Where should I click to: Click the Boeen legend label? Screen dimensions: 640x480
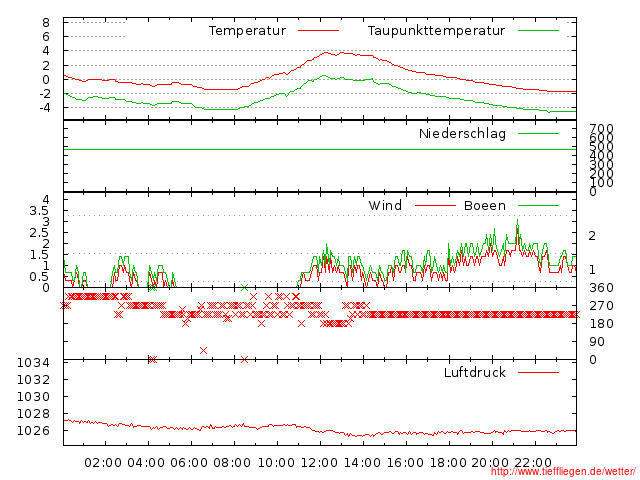[x=485, y=205]
